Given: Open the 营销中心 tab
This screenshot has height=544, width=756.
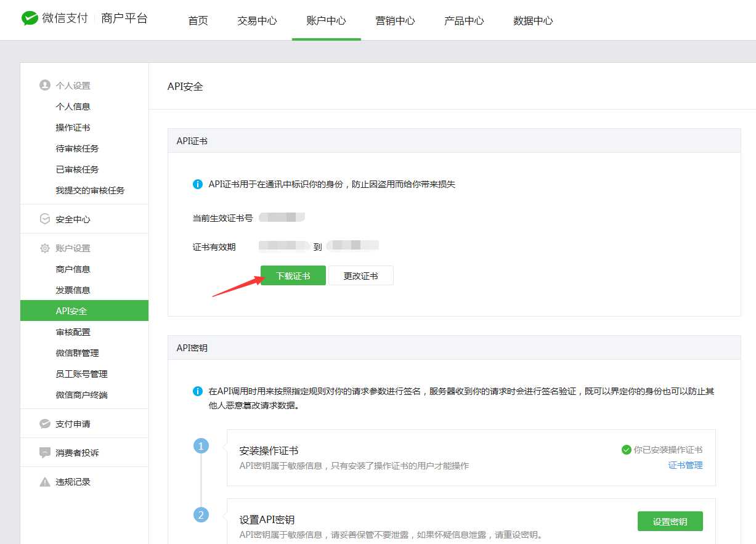Looking at the screenshot, I should 395,20.
